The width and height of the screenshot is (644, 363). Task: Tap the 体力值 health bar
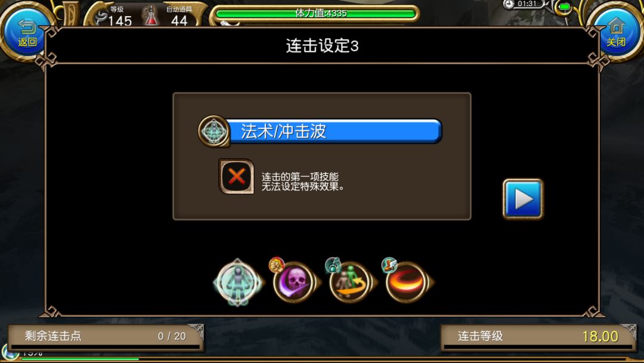pyautogui.click(x=315, y=14)
